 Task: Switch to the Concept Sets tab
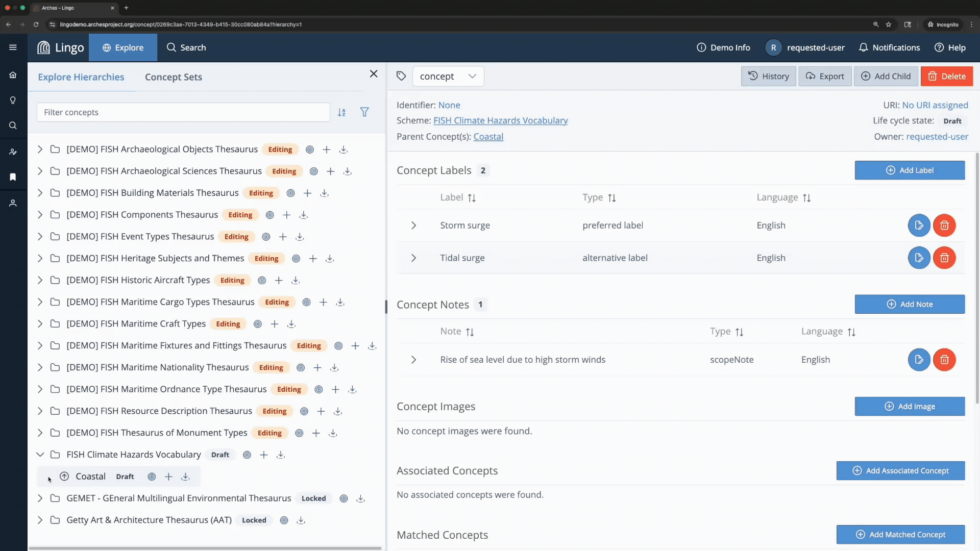(174, 77)
